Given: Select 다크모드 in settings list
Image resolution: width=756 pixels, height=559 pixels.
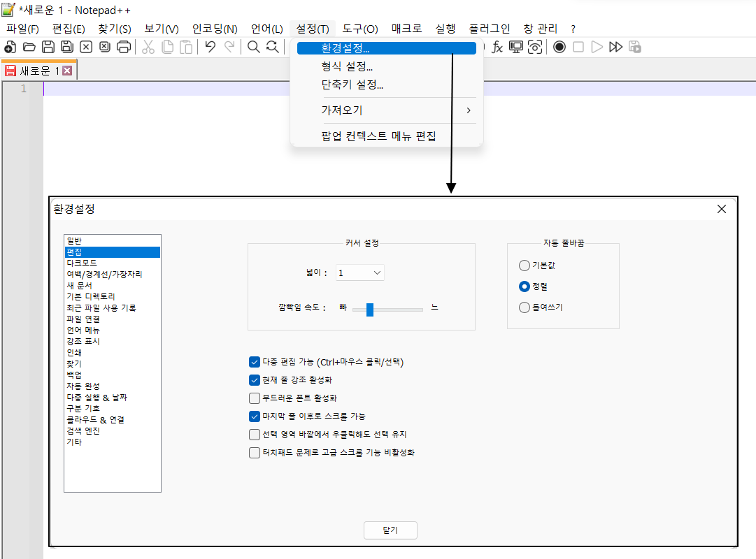Looking at the screenshot, I should (x=113, y=263).
